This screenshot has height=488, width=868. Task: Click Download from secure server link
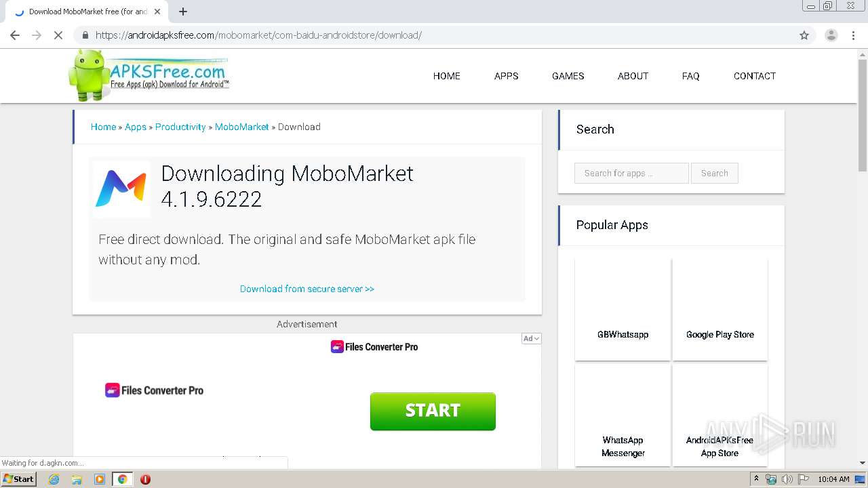click(307, 289)
